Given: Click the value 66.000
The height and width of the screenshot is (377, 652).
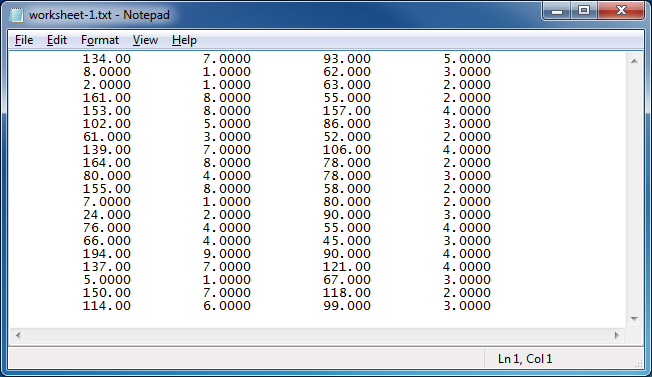Looking at the screenshot, I should [x=107, y=240].
